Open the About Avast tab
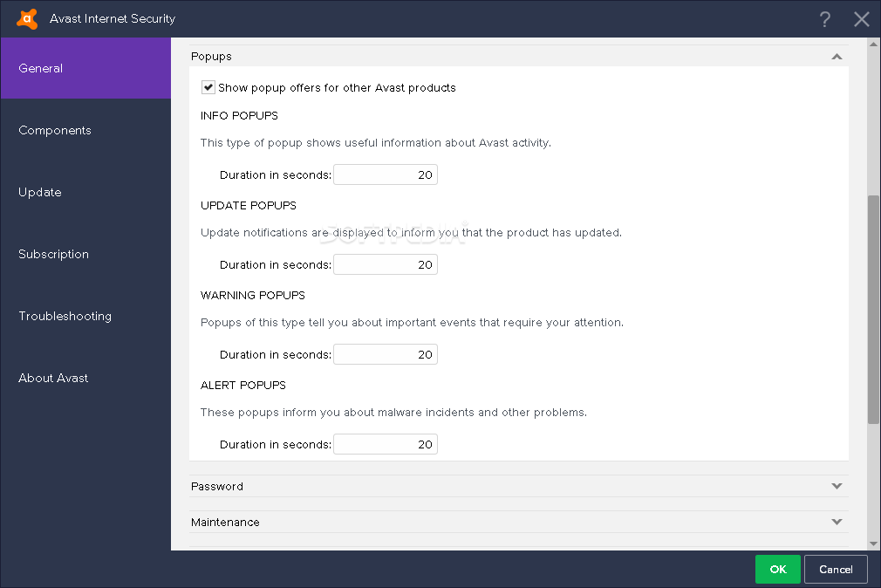Viewport: 881px width, 588px height. 85,378
